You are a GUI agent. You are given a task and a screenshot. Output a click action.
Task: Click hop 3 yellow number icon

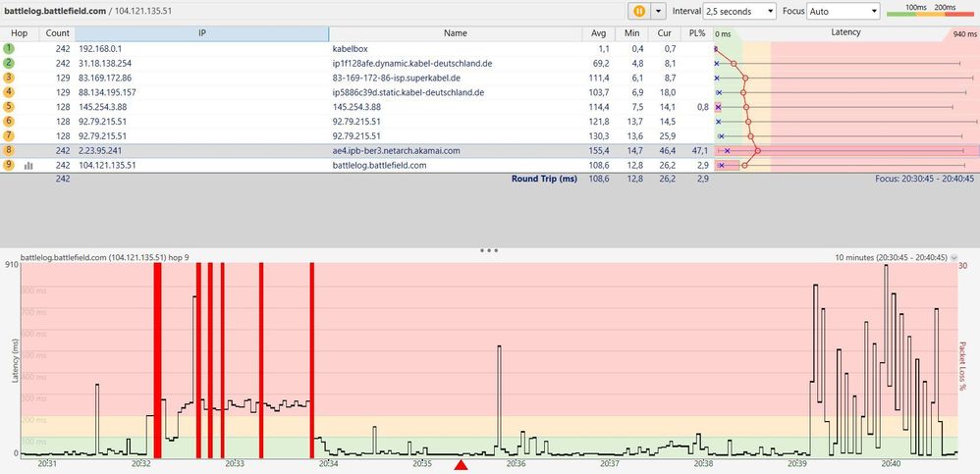[x=8, y=78]
